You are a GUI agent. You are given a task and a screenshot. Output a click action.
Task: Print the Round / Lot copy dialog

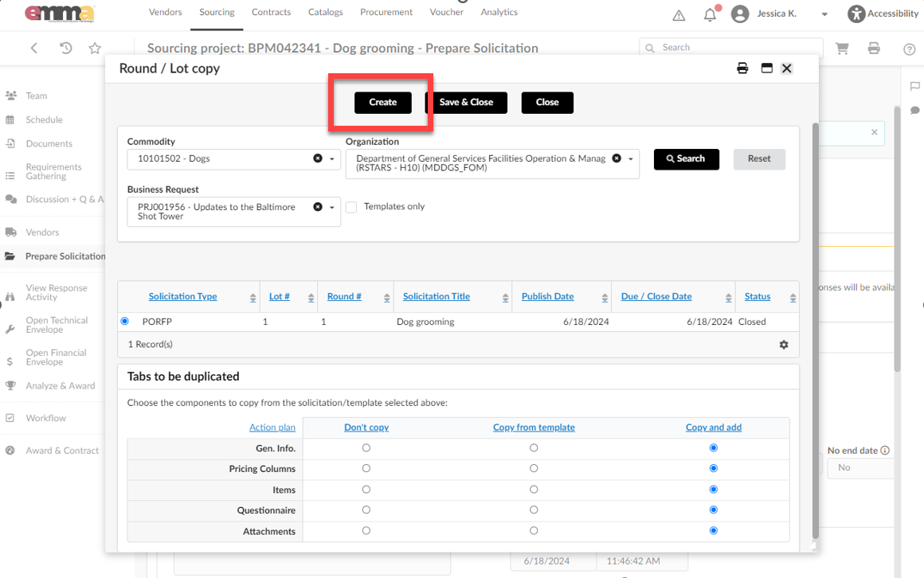(x=742, y=68)
